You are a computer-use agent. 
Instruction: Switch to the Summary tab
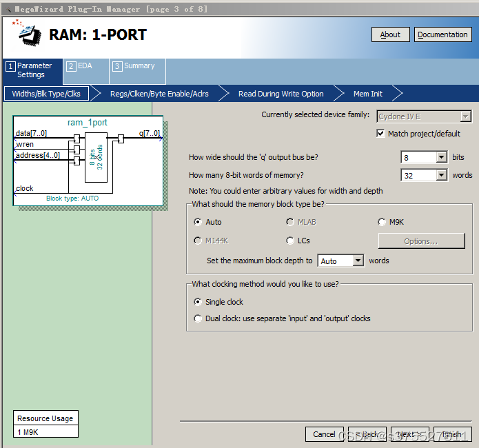[x=137, y=71]
